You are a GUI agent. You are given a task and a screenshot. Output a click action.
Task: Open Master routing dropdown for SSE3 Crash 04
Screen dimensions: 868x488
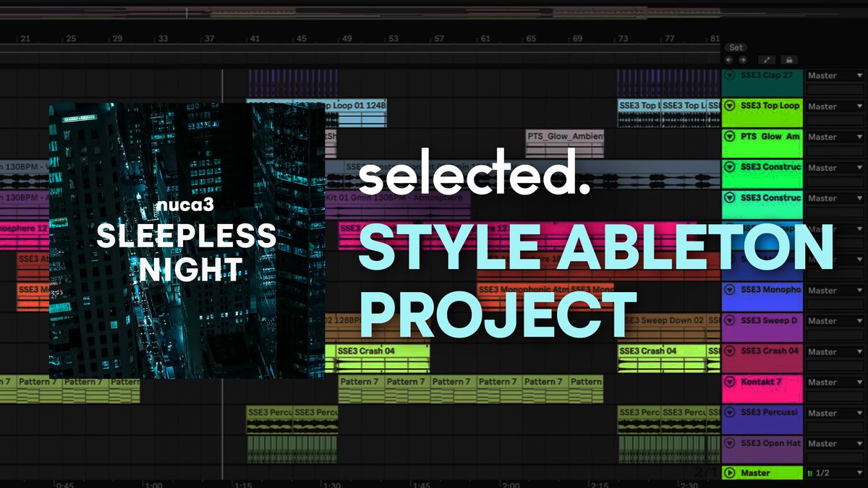(834, 352)
